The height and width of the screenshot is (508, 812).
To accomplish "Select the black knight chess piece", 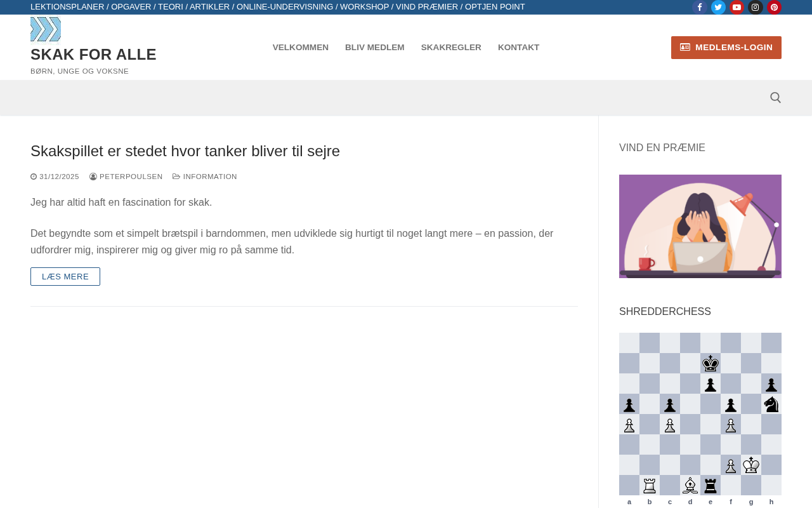I will [x=771, y=404].
